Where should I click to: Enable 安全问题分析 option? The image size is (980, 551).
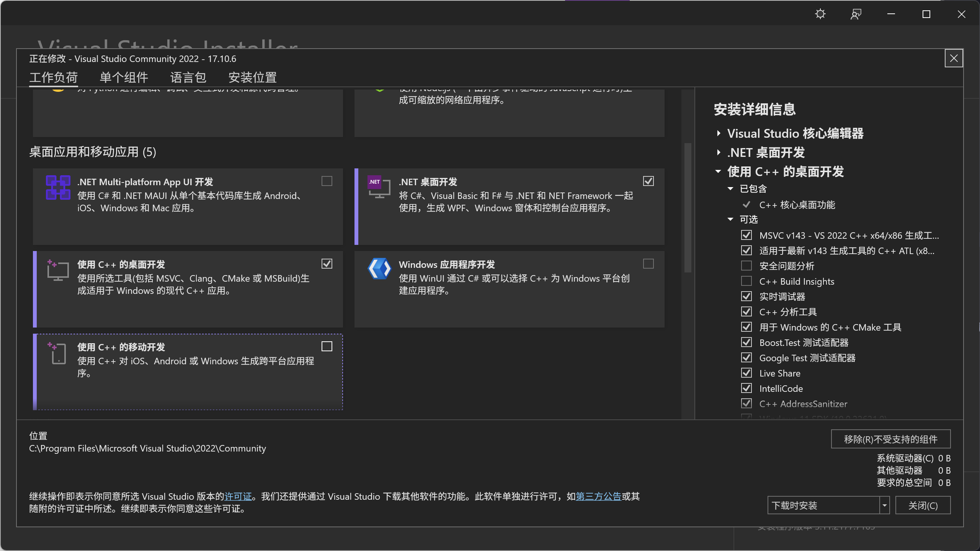(x=746, y=266)
